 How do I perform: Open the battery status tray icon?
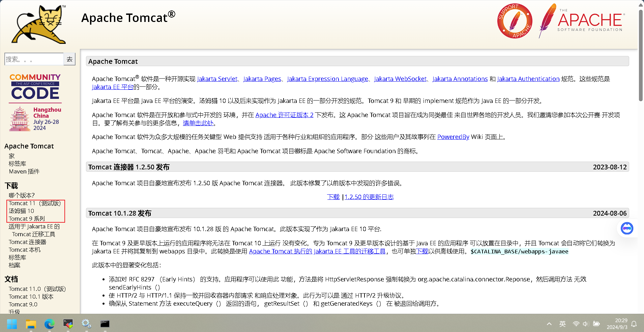tap(596, 324)
